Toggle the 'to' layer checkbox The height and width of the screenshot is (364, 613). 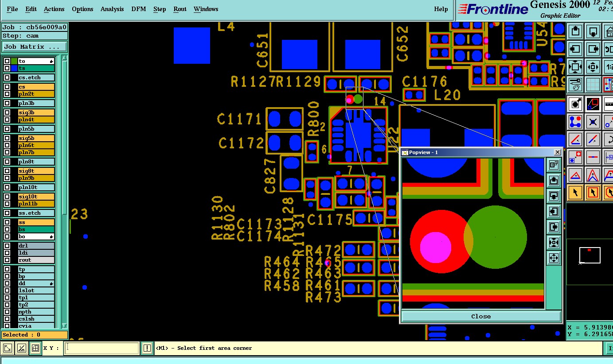click(x=7, y=61)
